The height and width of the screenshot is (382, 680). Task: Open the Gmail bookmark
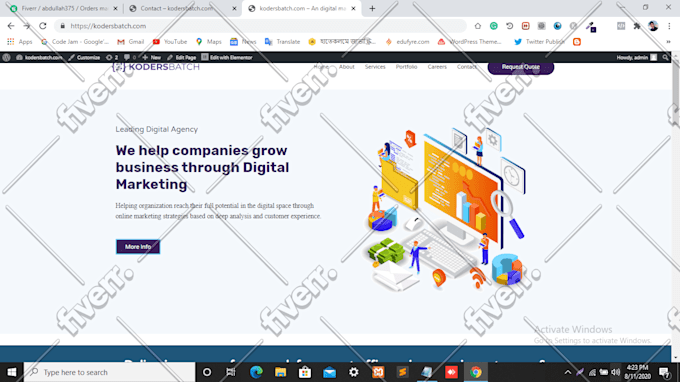click(131, 42)
